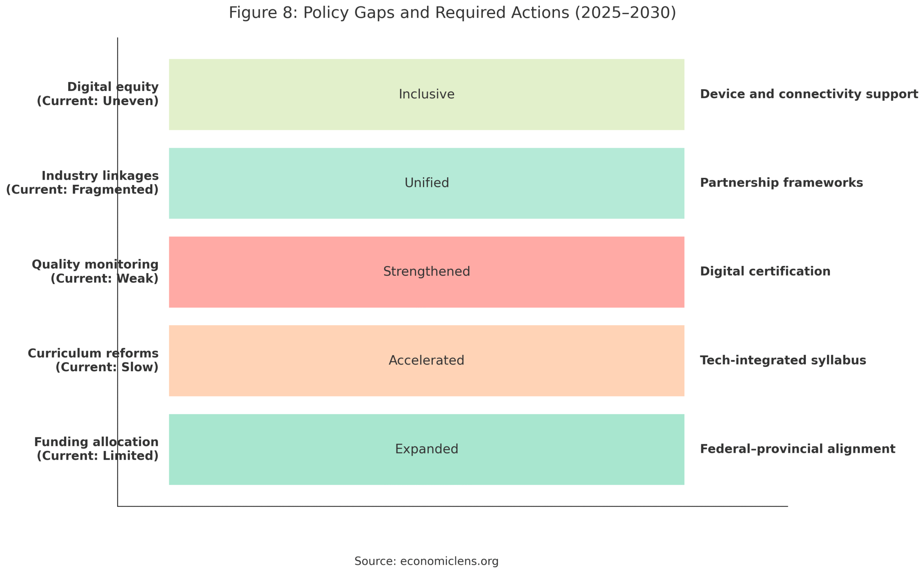
Task: Click Partnership frameworks annotation
Action: [781, 183]
